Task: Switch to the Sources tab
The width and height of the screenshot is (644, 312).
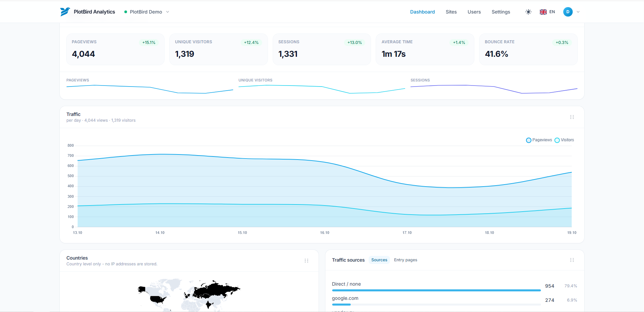Action: coord(379,260)
